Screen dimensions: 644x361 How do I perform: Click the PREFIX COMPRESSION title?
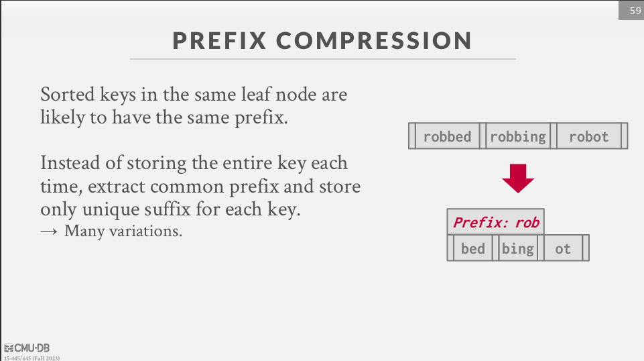[x=322, y=40]
